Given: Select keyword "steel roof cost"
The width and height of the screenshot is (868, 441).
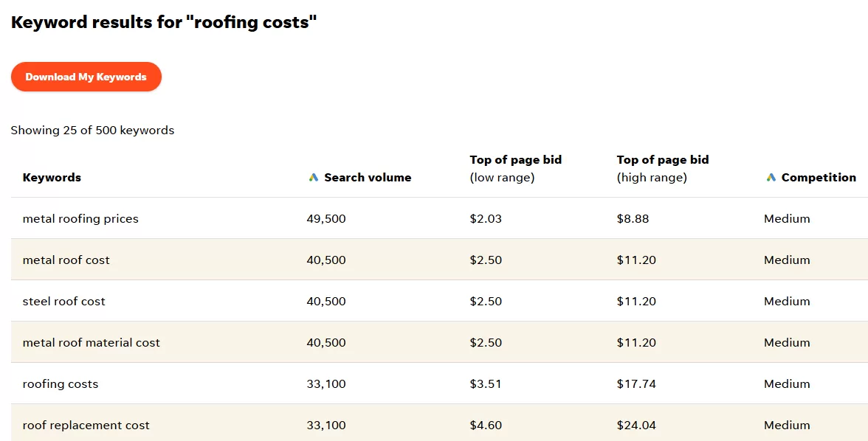Looking at the screenshot, I should (x=63, y=302).
